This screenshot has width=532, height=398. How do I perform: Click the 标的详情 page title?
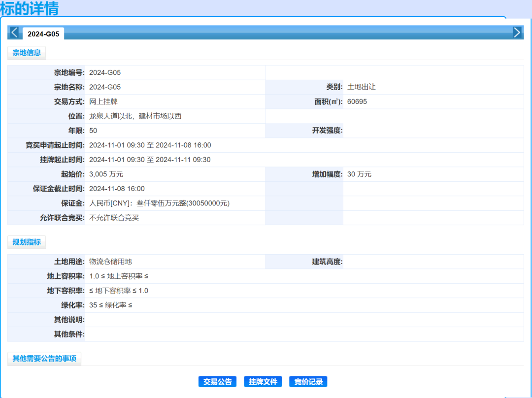coord(30,8)
